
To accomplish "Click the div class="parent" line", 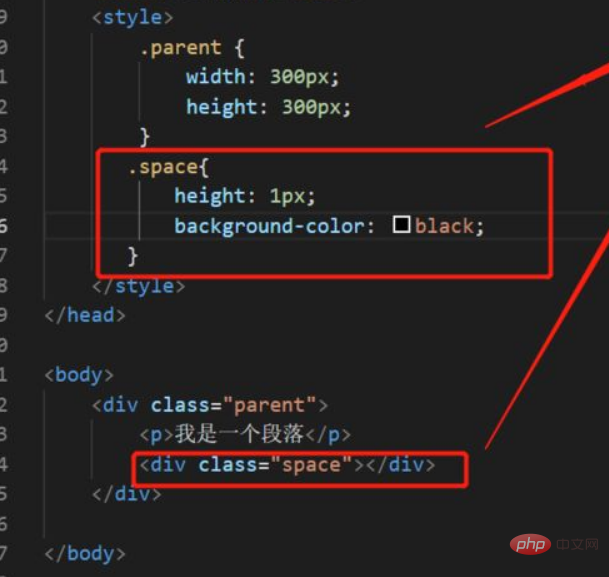I will (210, 405).
